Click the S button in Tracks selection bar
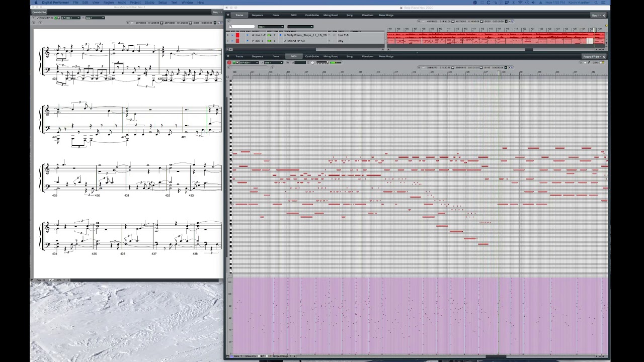The width and height of the screenshot is (644, 362). pyautogui.click(x=419, y=21)
